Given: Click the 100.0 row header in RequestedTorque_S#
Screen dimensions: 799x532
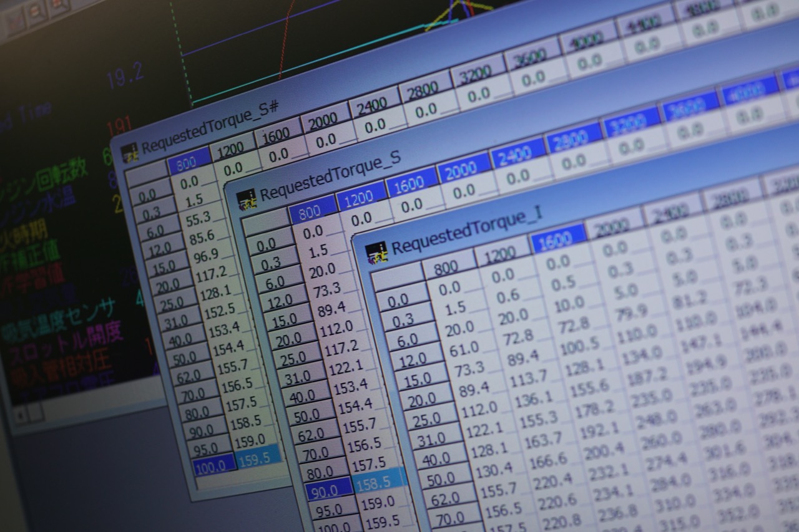Looking at the screenshot, I should coord(214,465).
